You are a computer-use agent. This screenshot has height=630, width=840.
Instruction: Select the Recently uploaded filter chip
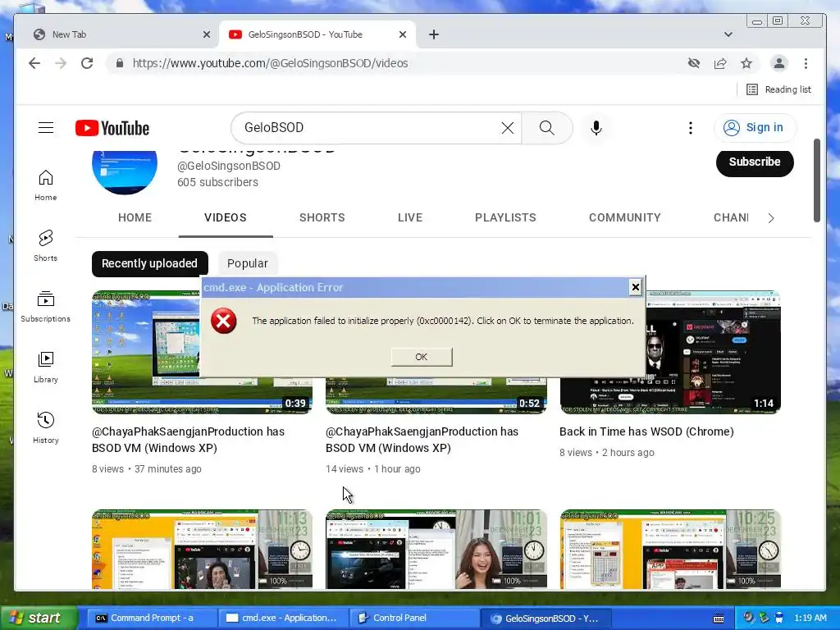coord(149,263)
